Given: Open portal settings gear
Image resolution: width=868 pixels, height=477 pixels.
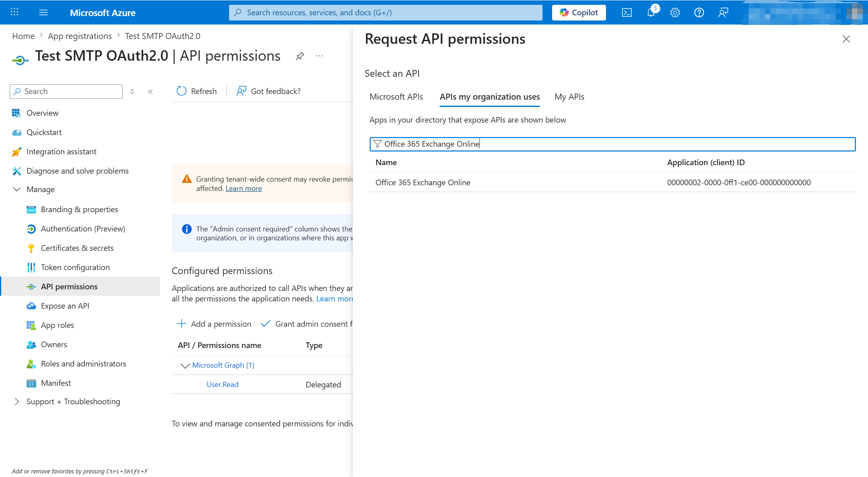Looking at the screenshot, I should click(675, 12).
